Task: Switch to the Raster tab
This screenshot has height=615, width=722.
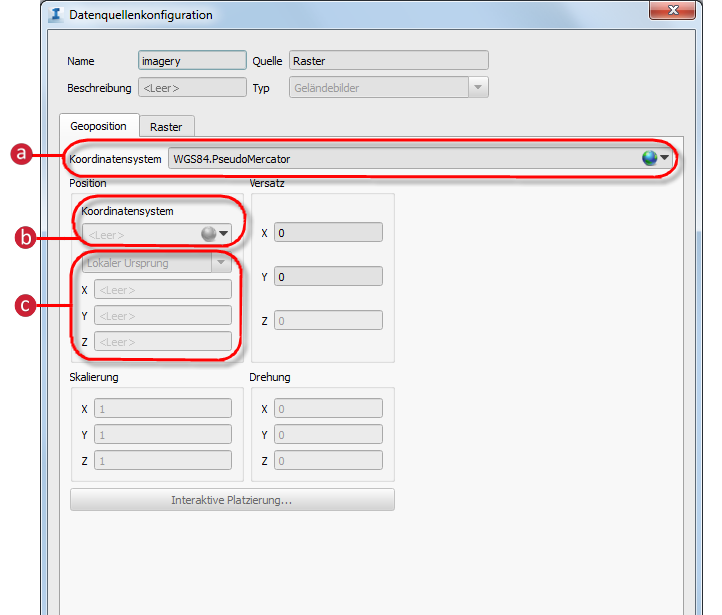Action: [x=166, y=127]
